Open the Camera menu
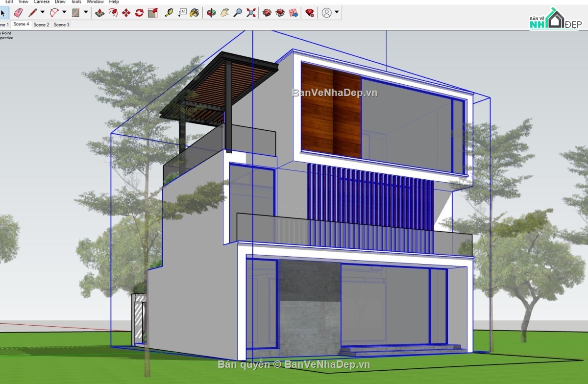Screen dimensions: 588x384 tap(41, 2)
